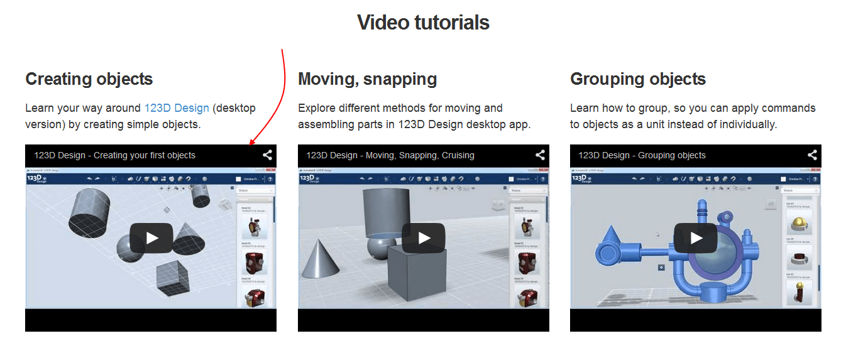
Task: Share the 'Moving, Snapping, Cruising' video
Action: coord(540,155)
